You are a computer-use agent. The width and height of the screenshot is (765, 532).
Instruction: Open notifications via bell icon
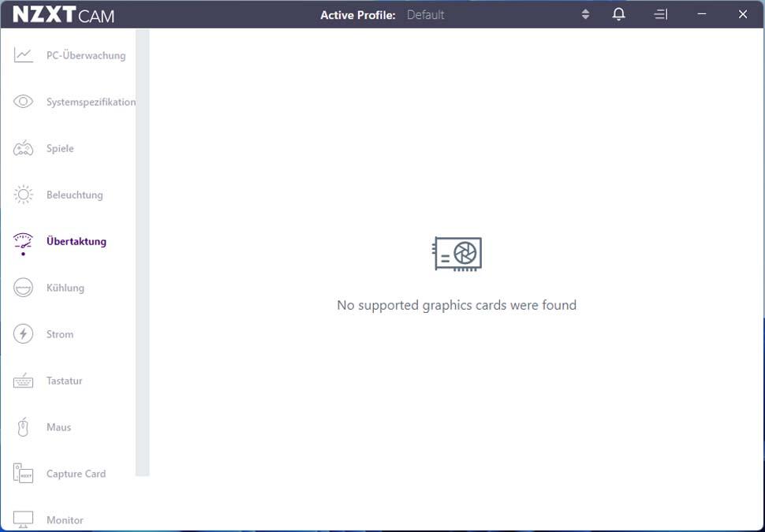tap(618, 14)
